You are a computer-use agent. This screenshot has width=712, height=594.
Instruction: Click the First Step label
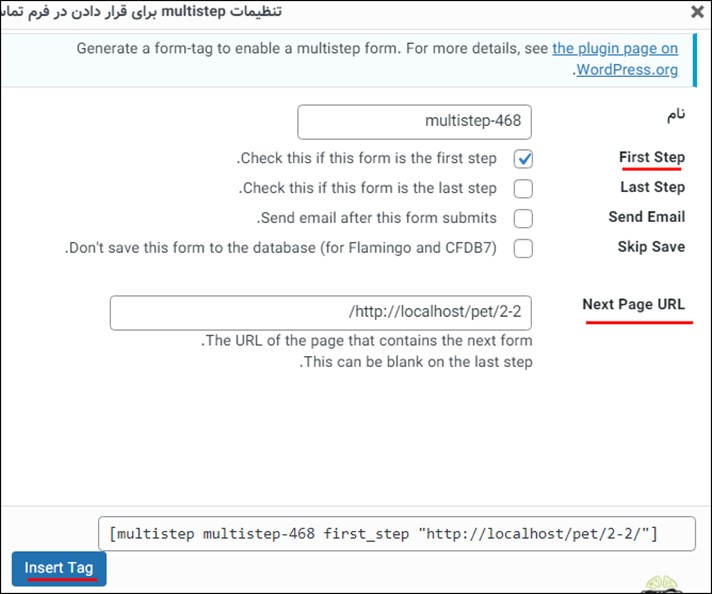652,157
